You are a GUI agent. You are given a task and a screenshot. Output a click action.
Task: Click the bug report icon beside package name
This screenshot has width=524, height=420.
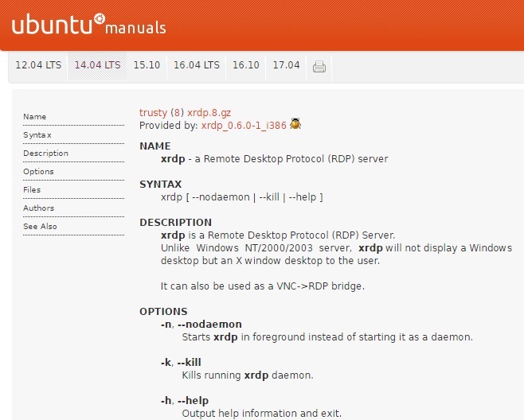(x=295, y=125)
